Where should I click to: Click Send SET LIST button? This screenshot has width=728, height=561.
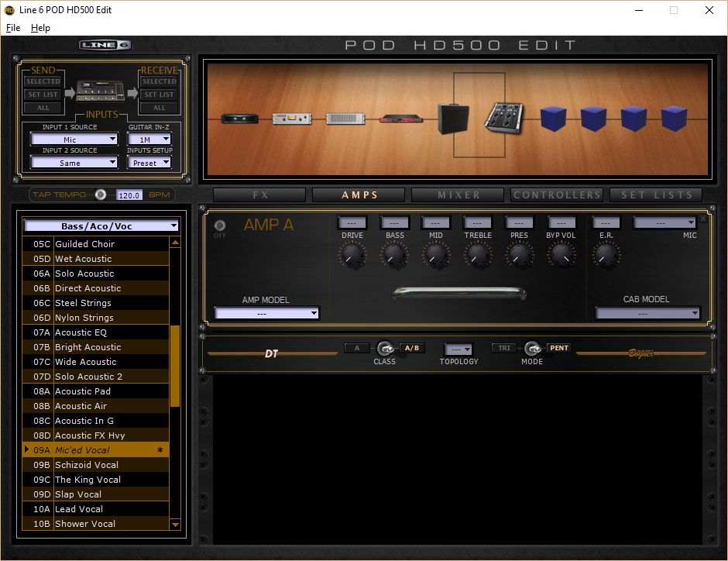pos(43,95)
